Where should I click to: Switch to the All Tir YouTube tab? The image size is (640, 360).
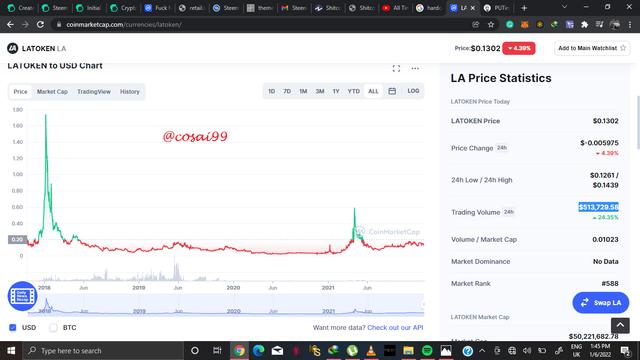[x=395, y=8]
